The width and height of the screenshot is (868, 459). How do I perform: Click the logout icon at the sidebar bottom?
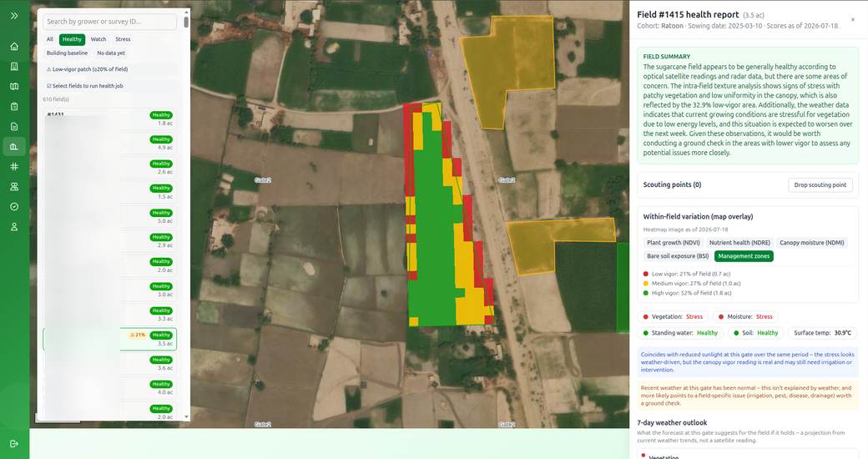tap(14, 443)
